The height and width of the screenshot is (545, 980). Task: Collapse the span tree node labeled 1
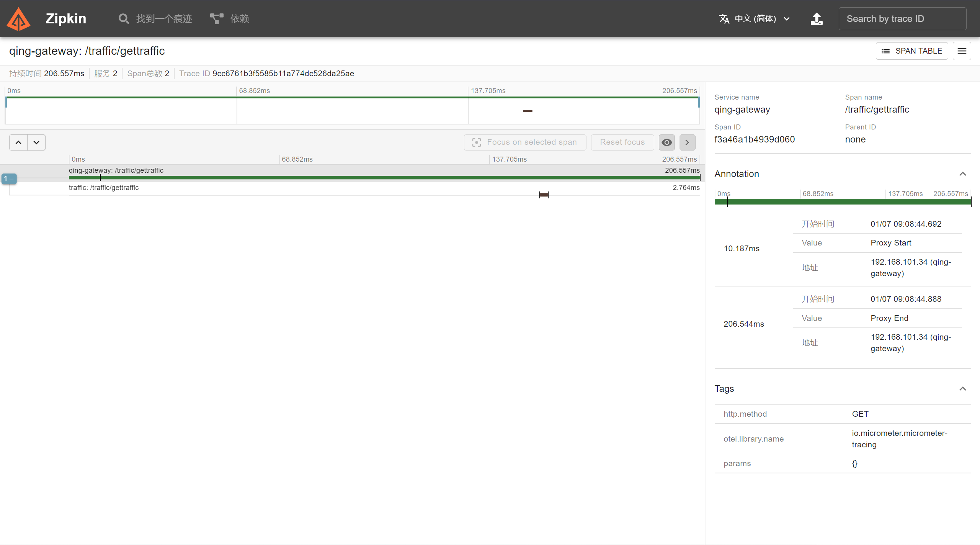pyautogui.click(x=9, y=178)
